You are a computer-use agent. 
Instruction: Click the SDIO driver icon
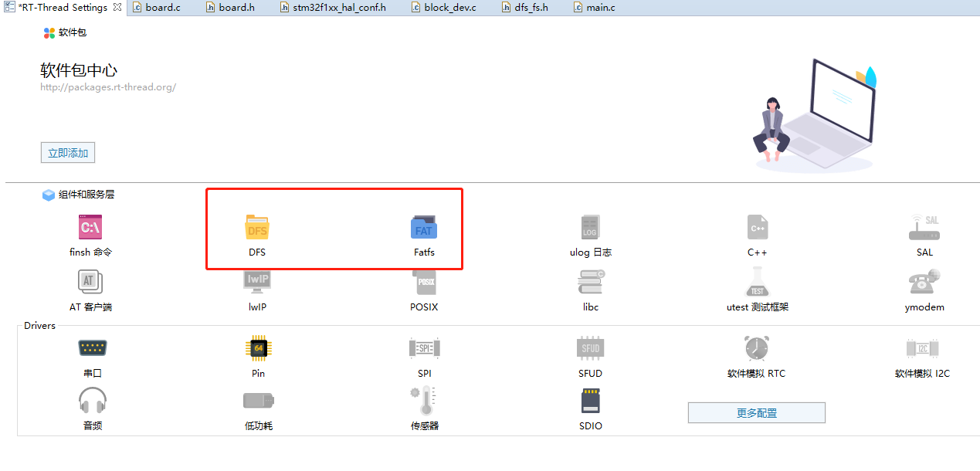pyautogui.click(x=590, y=405)
